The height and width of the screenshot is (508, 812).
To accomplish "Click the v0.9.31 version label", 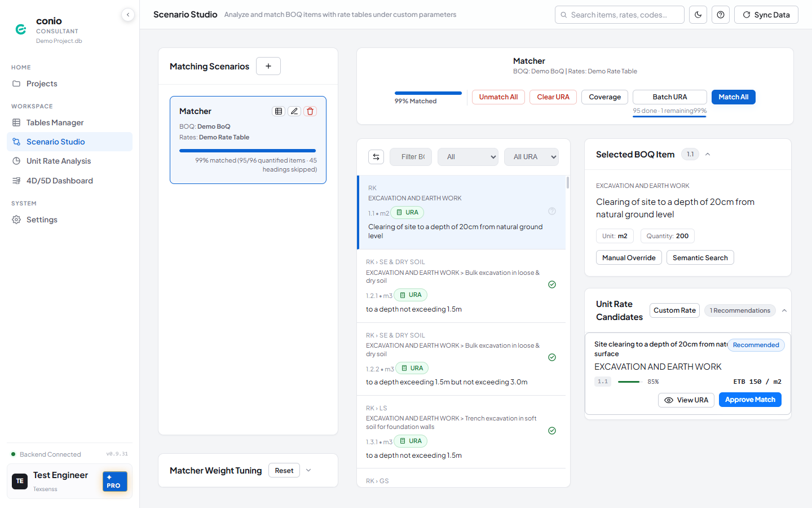I will (117, 454).
